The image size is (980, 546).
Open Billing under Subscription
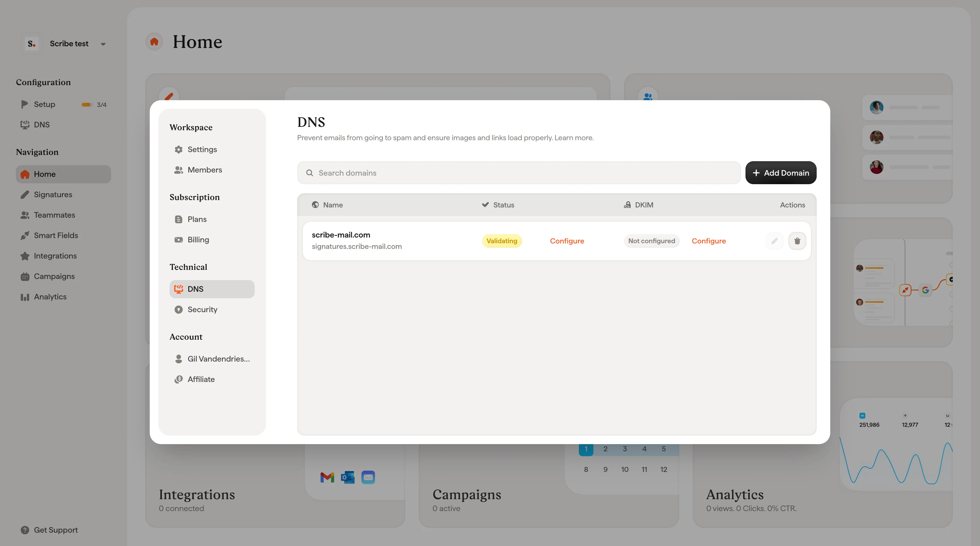pos(212,240)
